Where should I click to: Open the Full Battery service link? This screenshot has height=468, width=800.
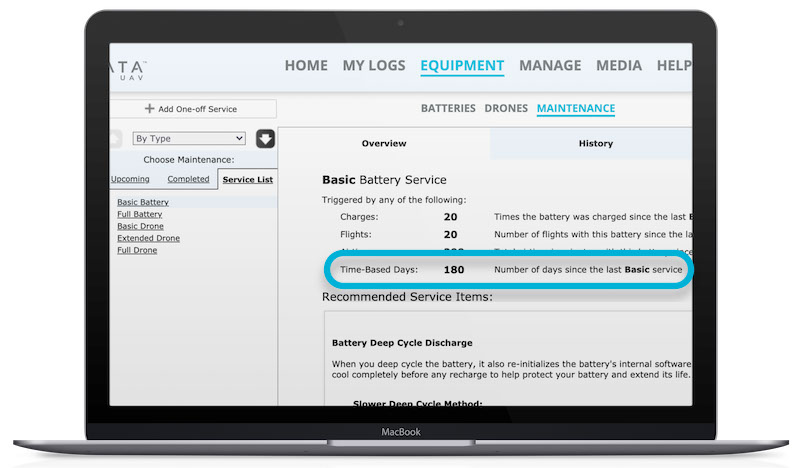[x=140, y=214]
